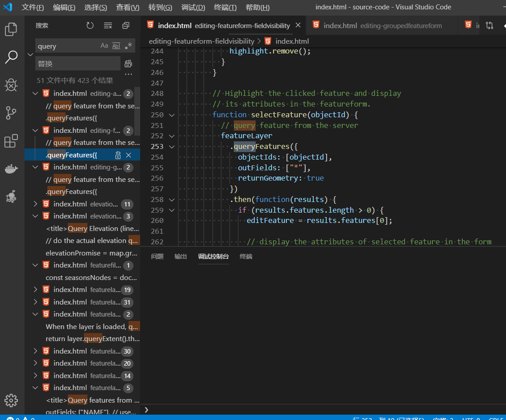The image size is (506, 420).
Task: Expand index.html featurela... with 30 results
Action: pyautogui.click(x=35, y=351)
